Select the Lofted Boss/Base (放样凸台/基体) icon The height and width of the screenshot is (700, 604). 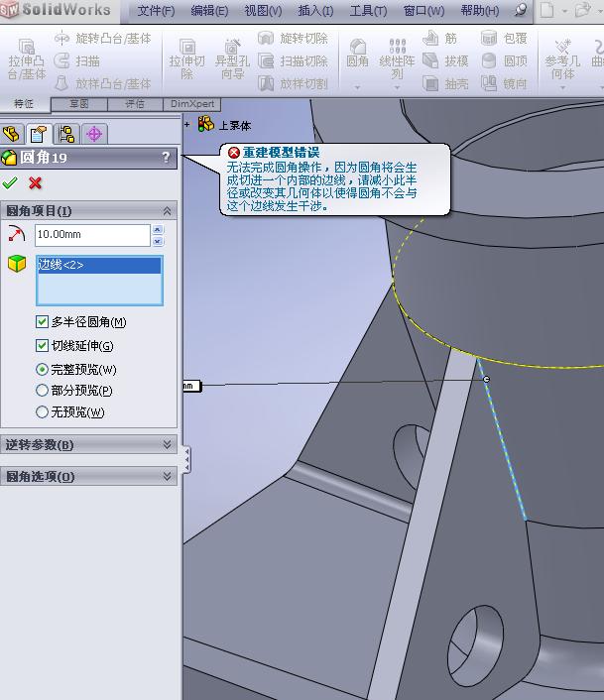61,83
